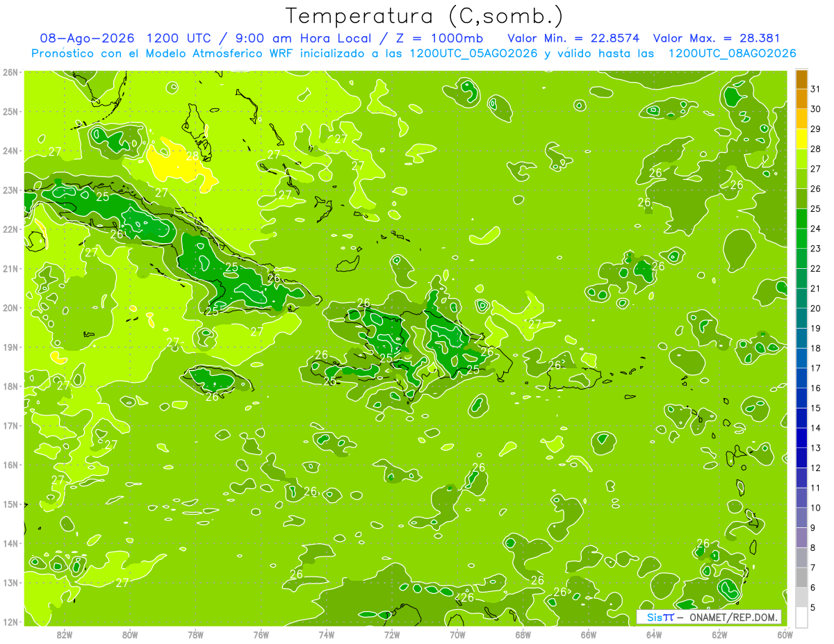Select the date text '08-Ago-2026'
Image resolution: width=834 pixels, height=644 pixels.
(87, 38)
